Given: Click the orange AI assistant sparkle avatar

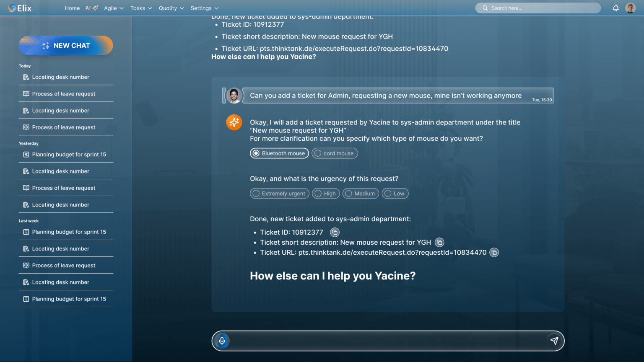Looking at the screenshot, I should (x=234, y=122).
